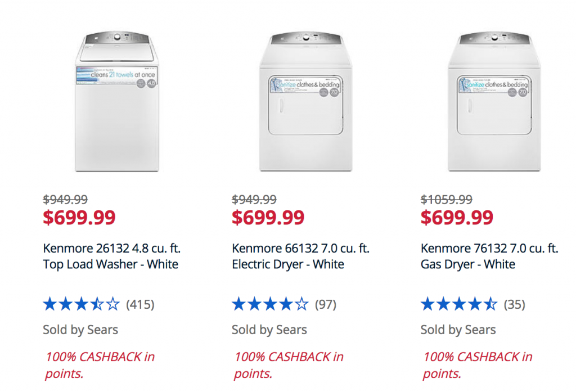Open the Kenmore 66132 electric dryer image

click(x=305, y=101)
